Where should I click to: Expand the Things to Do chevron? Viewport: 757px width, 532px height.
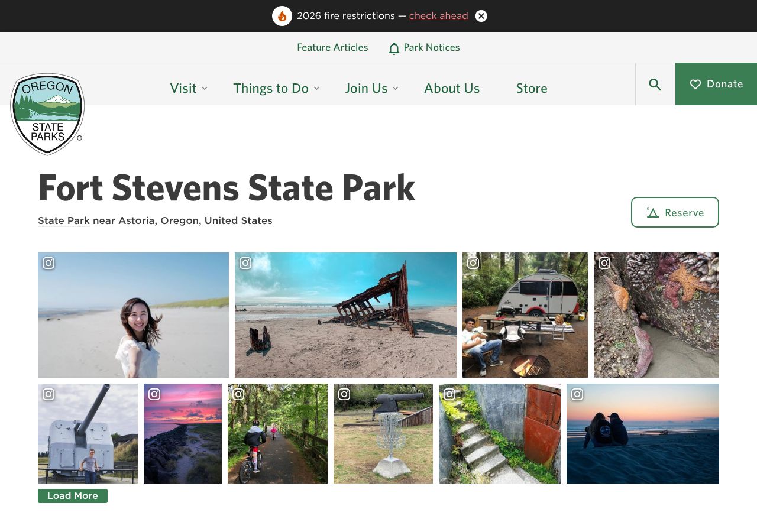click(316, 88)
